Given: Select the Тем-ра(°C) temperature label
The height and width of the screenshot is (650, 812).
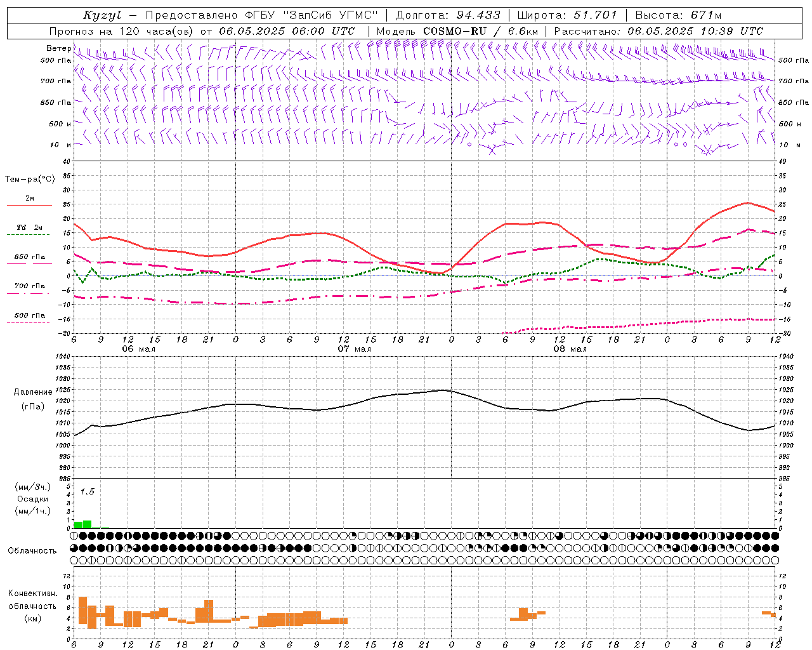Looking at the screenshot, I should [x=30, y=180].
